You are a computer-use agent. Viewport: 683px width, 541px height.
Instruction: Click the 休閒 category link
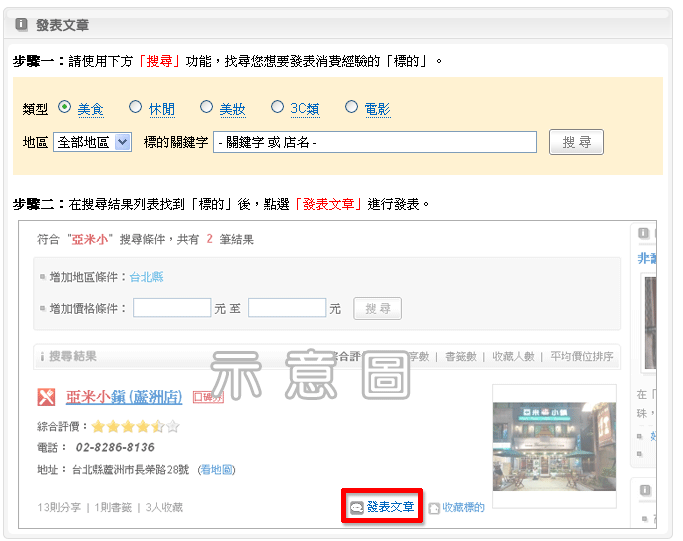click(162, 109)
